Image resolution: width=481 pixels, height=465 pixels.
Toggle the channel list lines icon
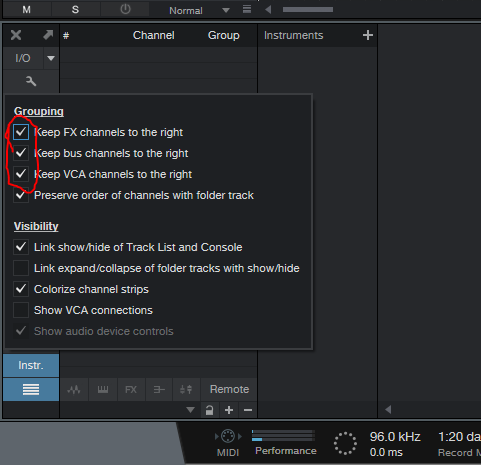tap(31, 389)
